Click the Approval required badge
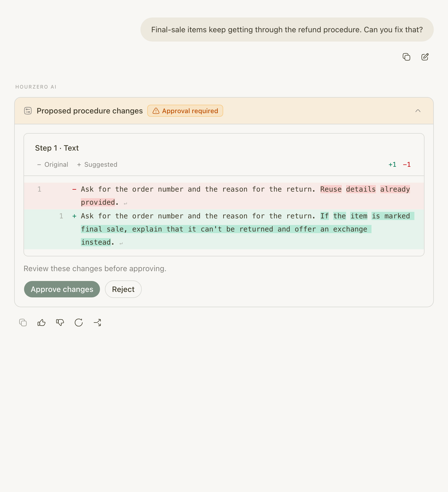 [x=185, y=111]
